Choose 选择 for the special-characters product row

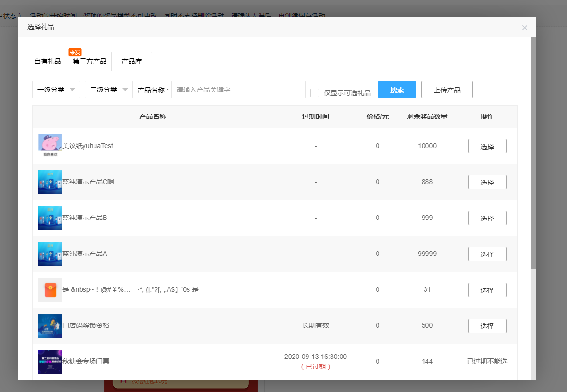(487, 290)
